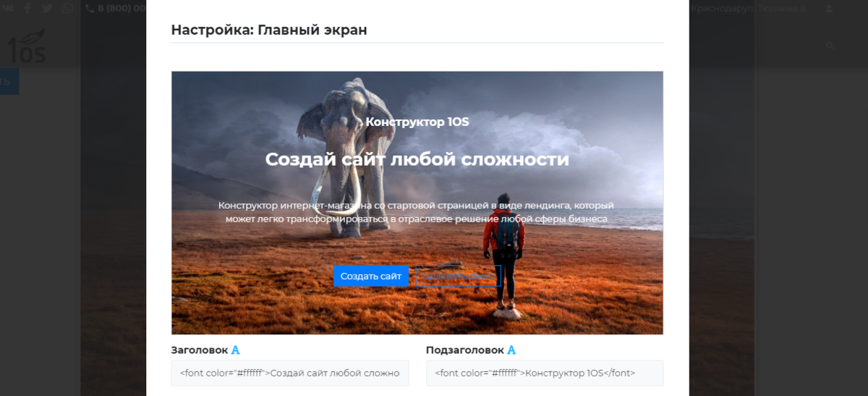Call the 8 (800) phone number
The height and width of the screenshot is (396, 868).
(x=122, y=9)
